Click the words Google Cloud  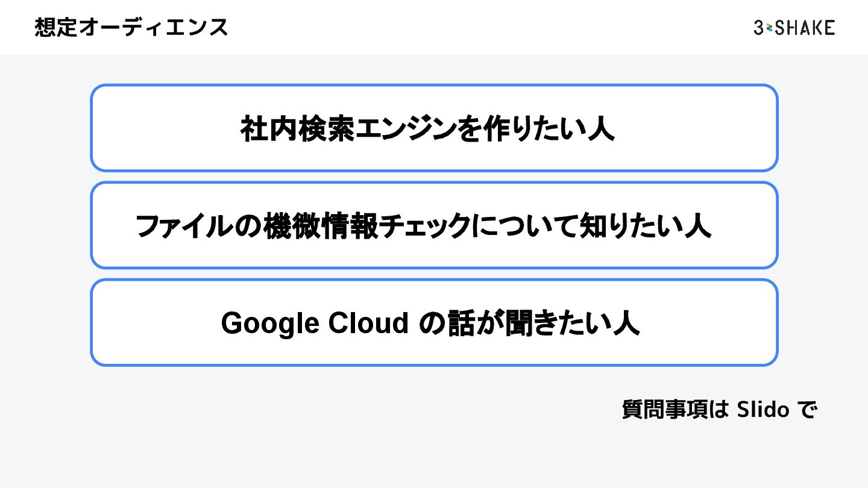click(315, 324)
